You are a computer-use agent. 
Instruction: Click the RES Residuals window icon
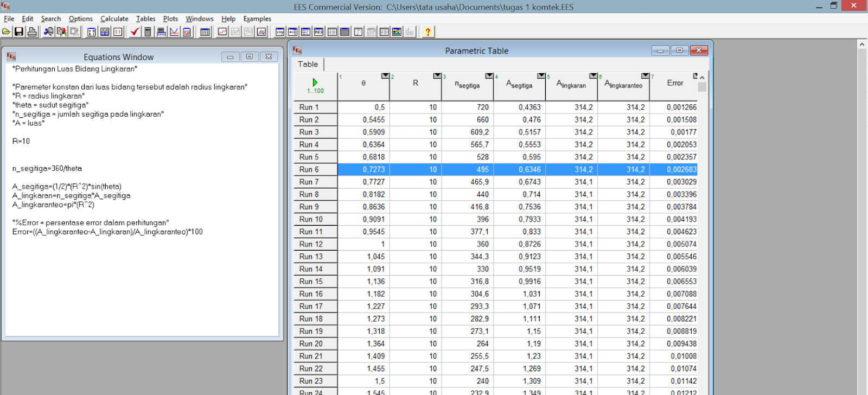tap(318, 32)
